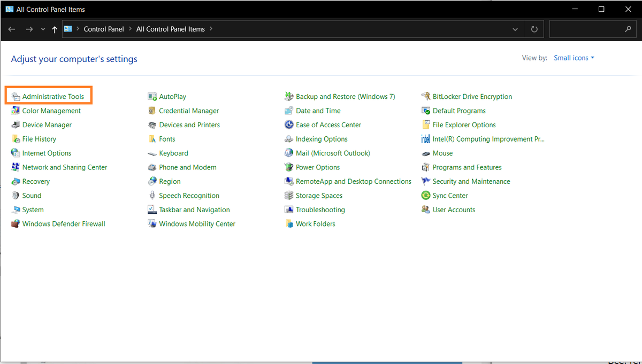Open the recent locations dropdown arrow
The image size is (642, 364).
tap(43, 29)
